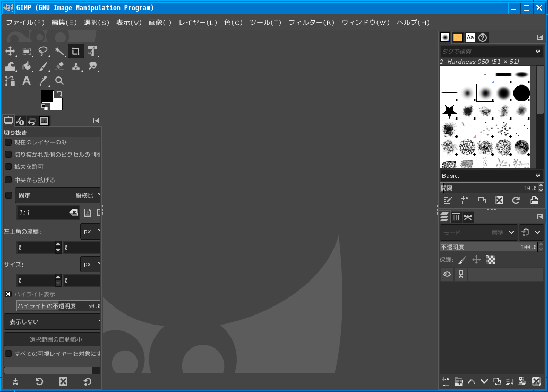Select the Free Select lasso tool
548x392 pixels.
click(x=43, y=52)
